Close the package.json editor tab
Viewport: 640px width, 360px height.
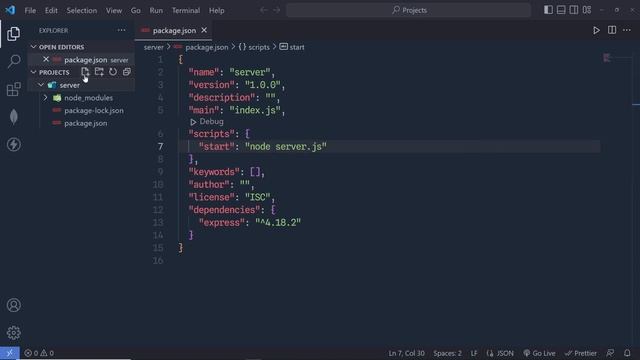pos(204,30)
